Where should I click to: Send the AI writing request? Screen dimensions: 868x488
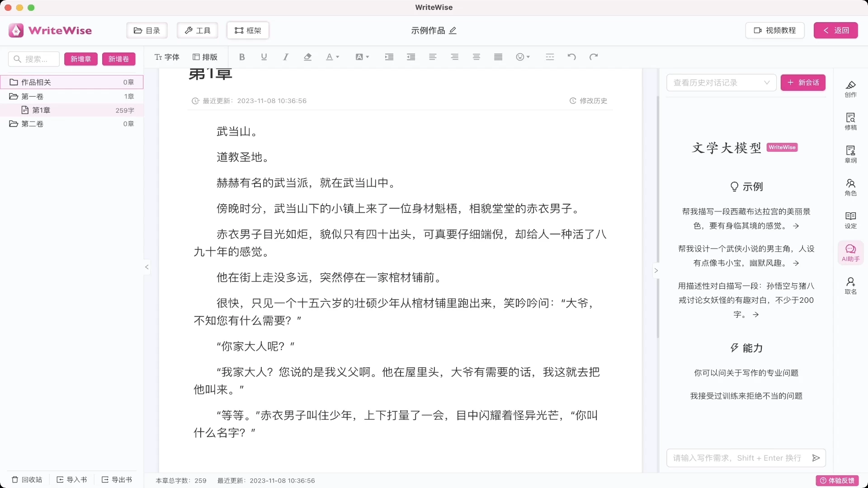tap(816, 458)
